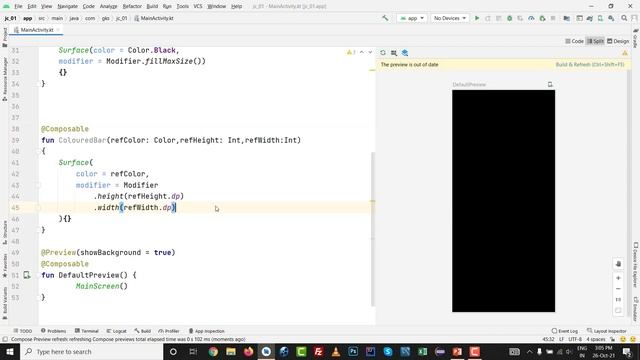Open the Profiler tool window
This screenshot has width=640, height=360.
pos(169,331)
